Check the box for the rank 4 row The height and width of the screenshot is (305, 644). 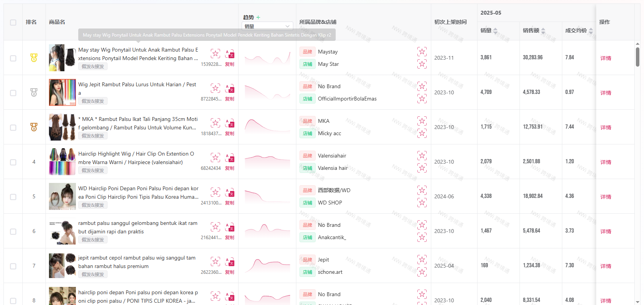(x=13, y=162)
